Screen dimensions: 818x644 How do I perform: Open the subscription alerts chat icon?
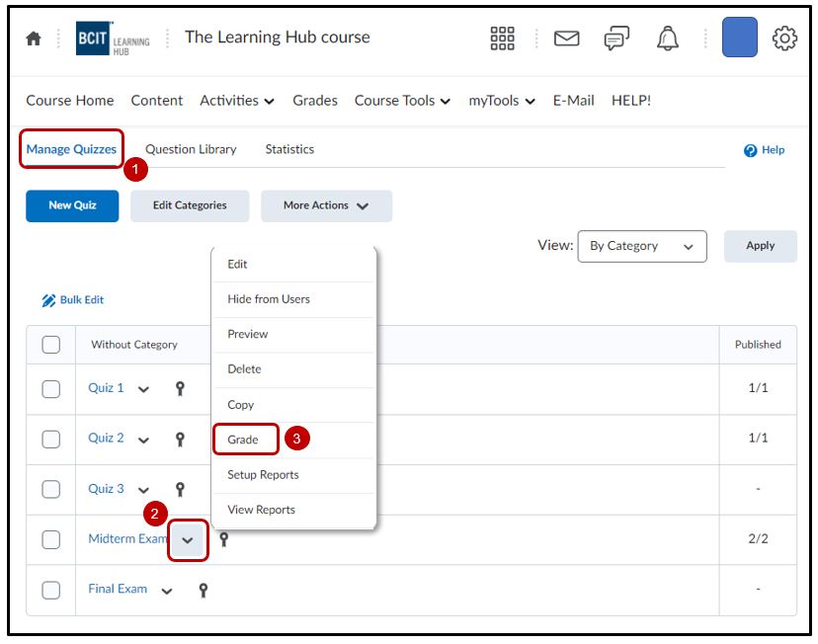click(616, 39)
